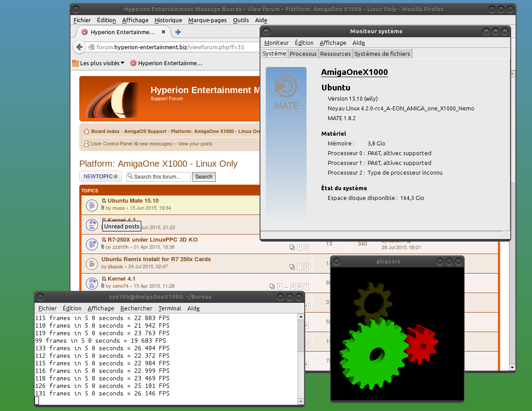Open the terminal window's top-left menu button
This screenshot has height=411, width=532.
click(x=40, y=297)
